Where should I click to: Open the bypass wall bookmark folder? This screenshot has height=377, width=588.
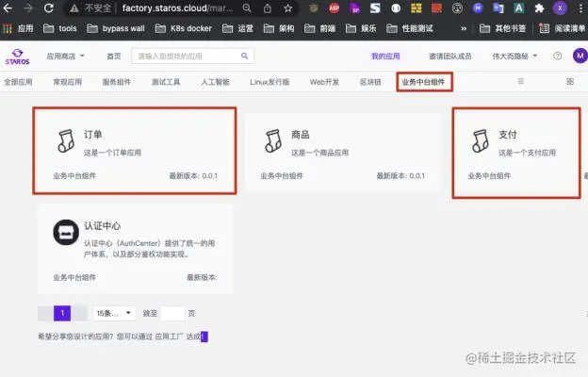(x=116, y=28)
